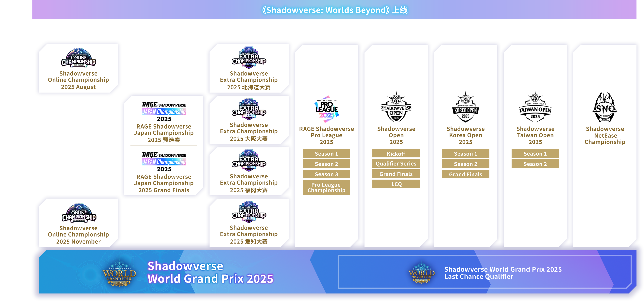Image resolution: width=644 pixels, height=301 pixels.
Task: Select Pro League Season 3 button
Action: click(327, 174)
